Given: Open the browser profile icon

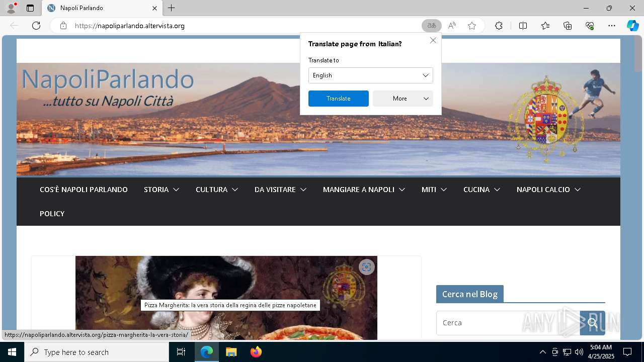Looking at the screenshot, I should coord(11,8).
